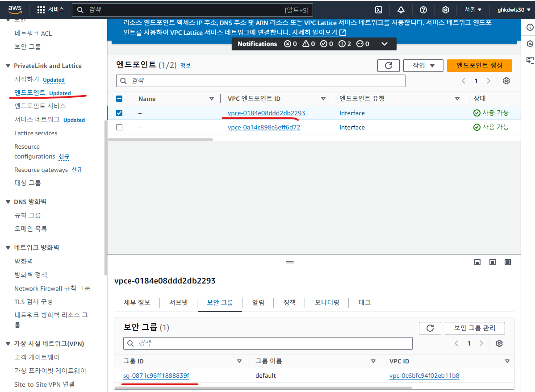Open the top bar settings gear
Screen dimensions: 535x392
tap(446, 10)
